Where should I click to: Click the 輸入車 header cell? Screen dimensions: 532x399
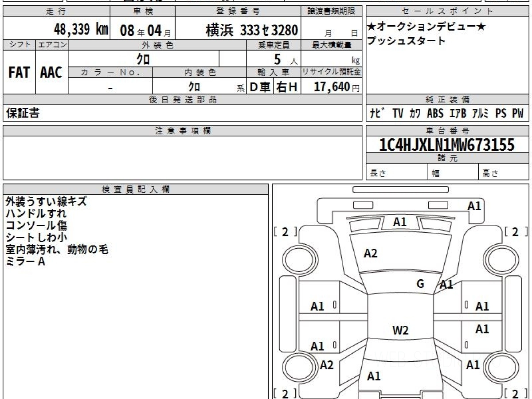274,72
